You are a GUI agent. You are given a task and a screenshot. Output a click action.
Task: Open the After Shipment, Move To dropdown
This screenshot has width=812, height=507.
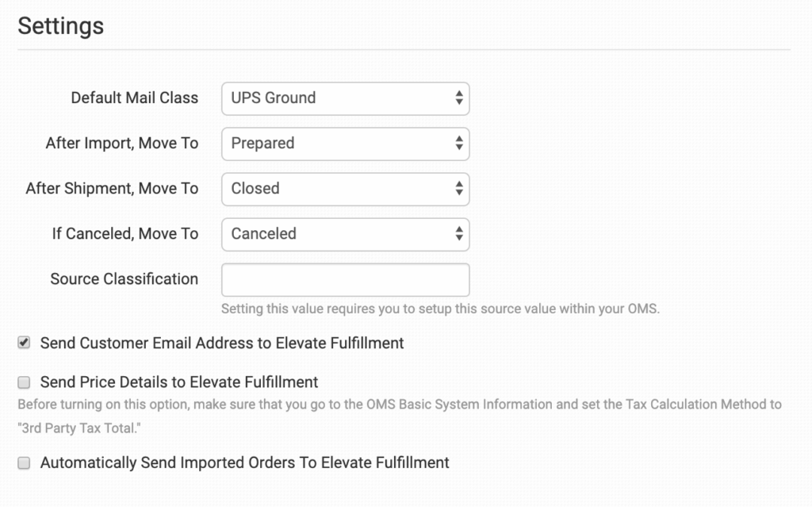345,189
